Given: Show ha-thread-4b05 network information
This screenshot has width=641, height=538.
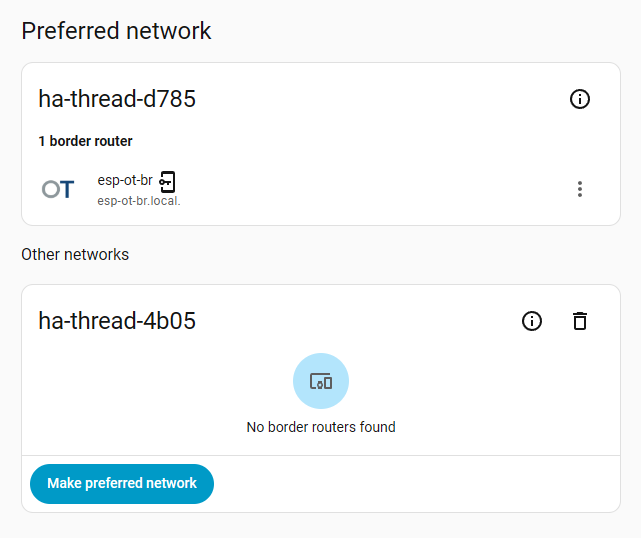Looking at the screenshot, I should [x=532, y=321].
